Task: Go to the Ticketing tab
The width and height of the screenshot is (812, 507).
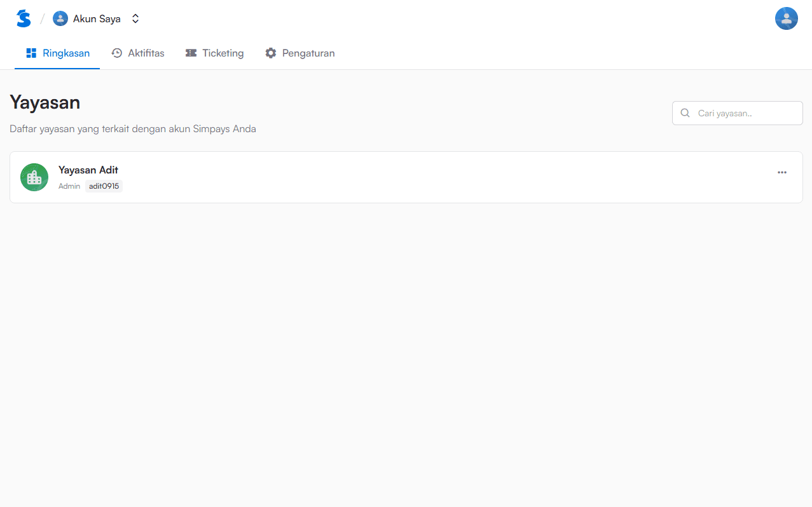Action: click(x=223, y=53)
